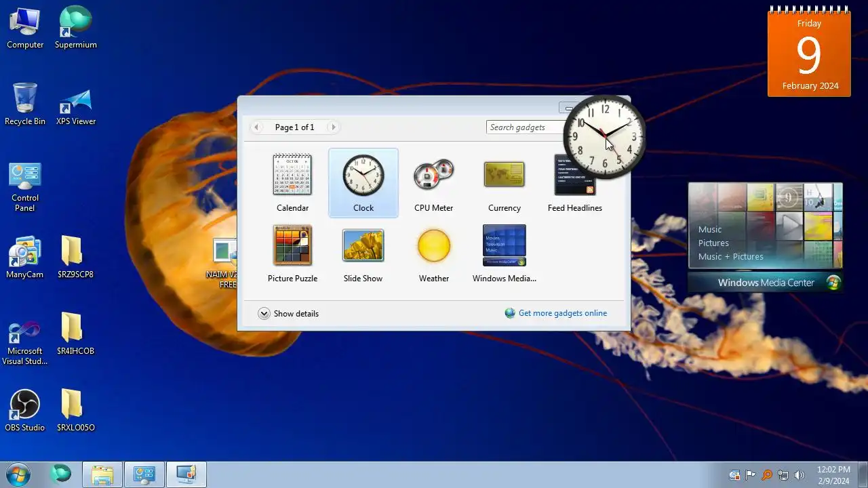The height and width of the screenshot is (488, 868).
Task: Pick the Calendar gadget in the gallery
Action: pos(292,183)
